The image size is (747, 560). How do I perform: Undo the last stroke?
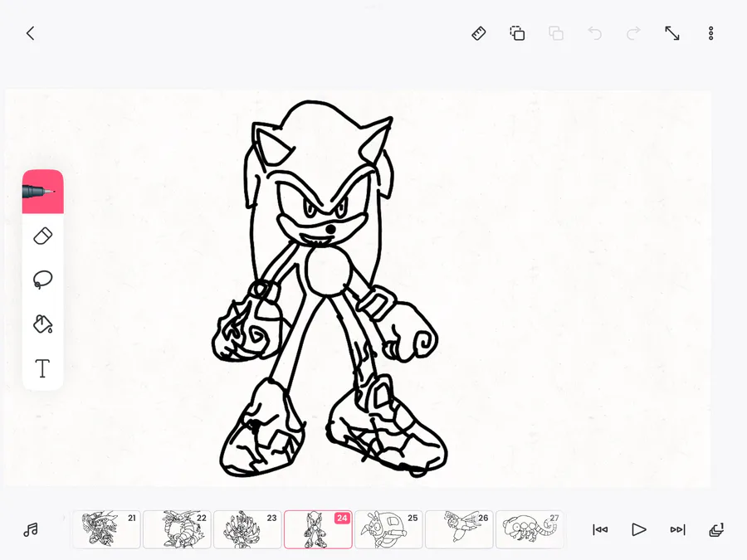(x=594, y=33)
